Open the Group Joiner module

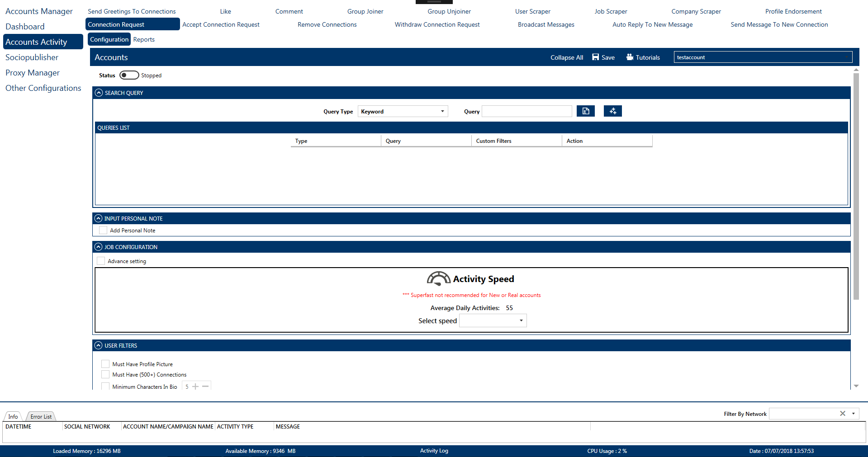pyautogui.click(x=365, y=11)
